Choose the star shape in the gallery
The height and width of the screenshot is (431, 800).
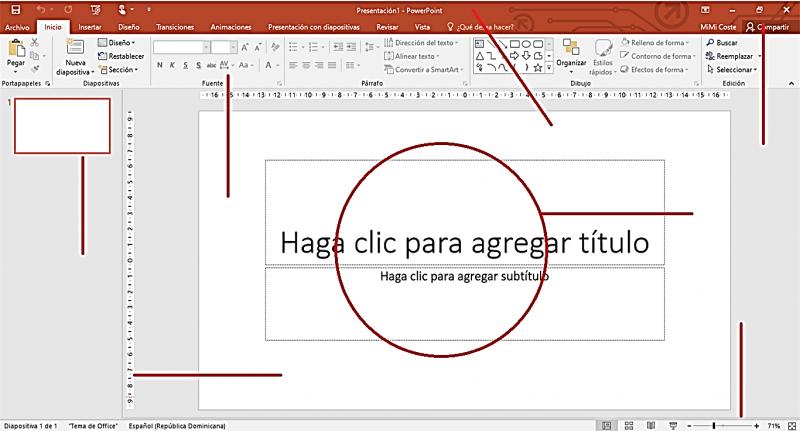538,67
